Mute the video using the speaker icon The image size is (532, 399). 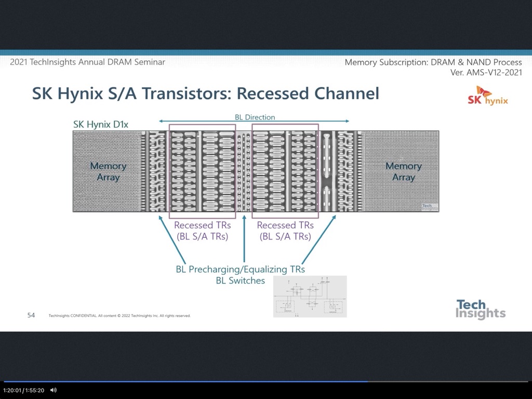(53, 390)
